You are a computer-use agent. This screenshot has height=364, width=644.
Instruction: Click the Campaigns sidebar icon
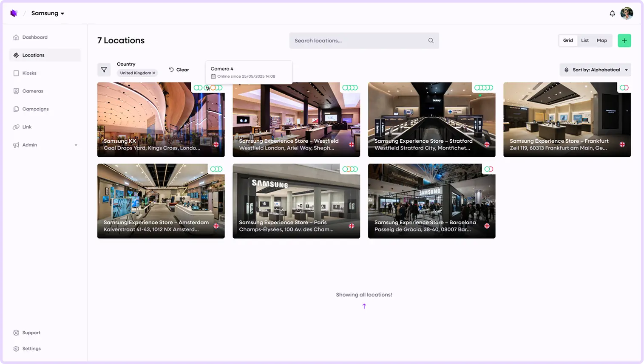16,109
